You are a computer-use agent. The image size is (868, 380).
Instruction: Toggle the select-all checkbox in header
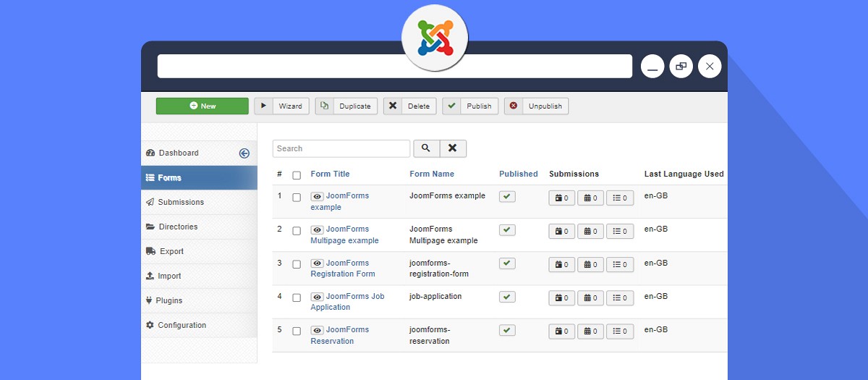click(297, 174)
